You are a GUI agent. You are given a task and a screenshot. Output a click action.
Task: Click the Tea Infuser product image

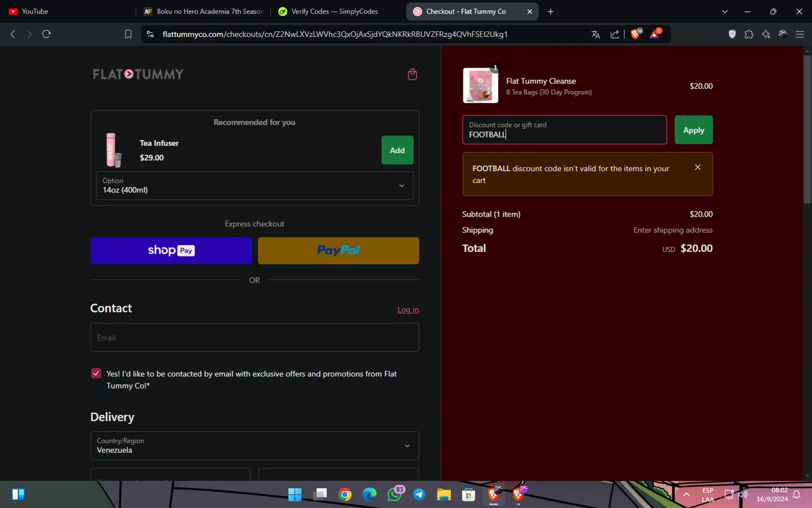[113, 150]
